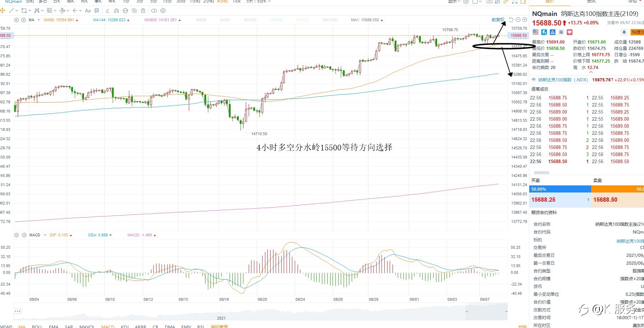This screenshot has height=328, width=644.
Task: Toggle the MA900 line visibility
Action: point(163,20)
